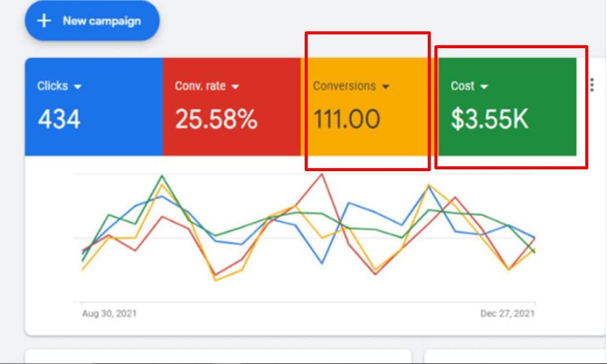Screen dimensions: 607x364
Task: Click the Aug 30, 2021 date label
Action: 109,313
